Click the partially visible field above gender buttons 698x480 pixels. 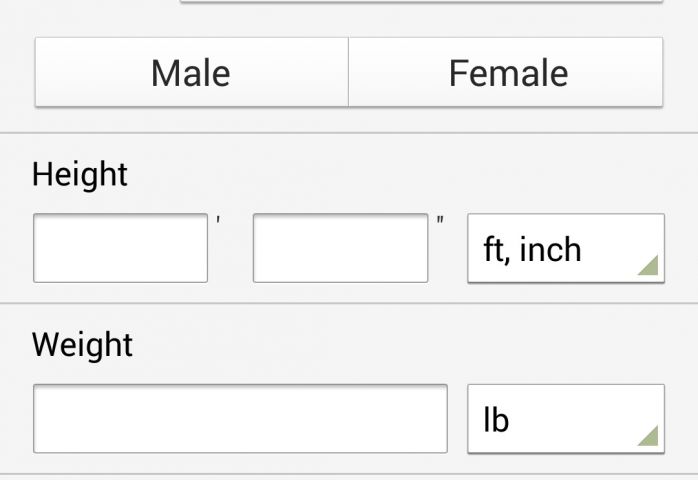tap(420, 2)
